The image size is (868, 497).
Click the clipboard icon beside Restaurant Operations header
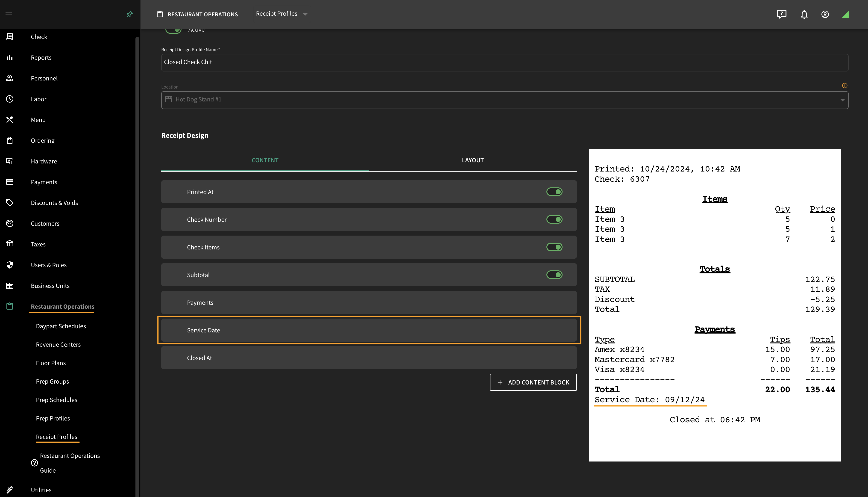tap(160, 14)
